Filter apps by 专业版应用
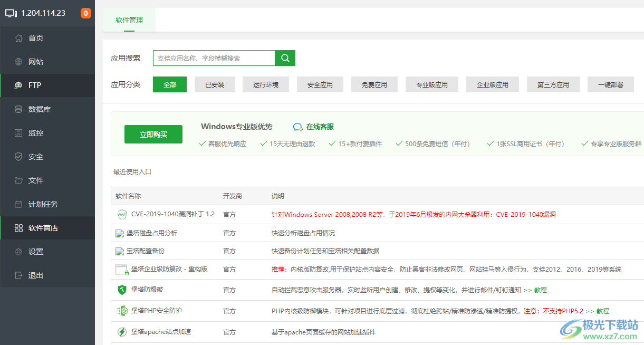Screen dimensions: 644x345 click(x=432, y=84)
